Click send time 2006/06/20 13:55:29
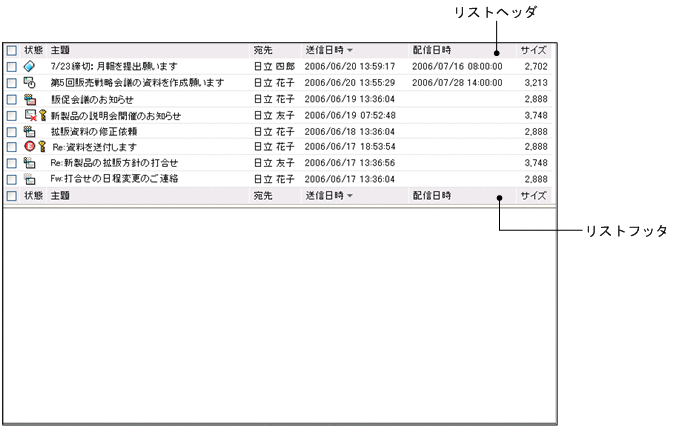 [350, 82]
